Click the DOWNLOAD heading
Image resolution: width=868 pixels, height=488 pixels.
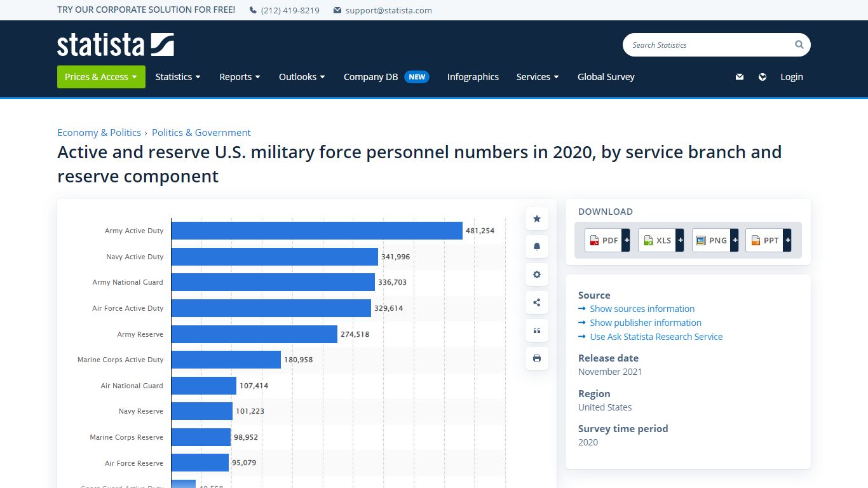click(606, 212)
